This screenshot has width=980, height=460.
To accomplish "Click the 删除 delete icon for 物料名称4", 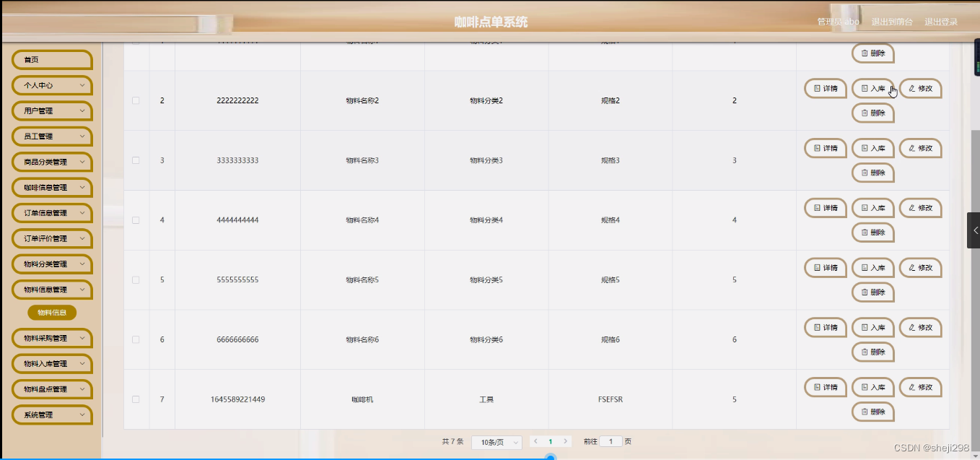I will [872, 232].
